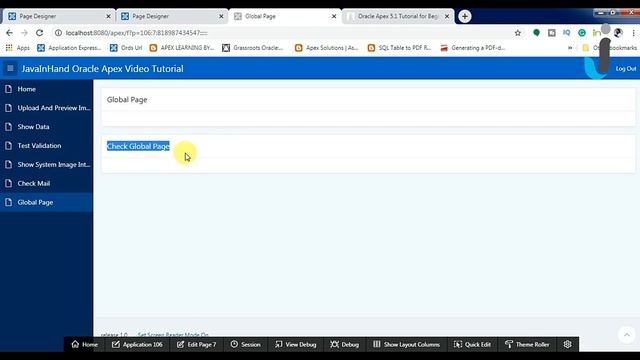Click the Check Global Page text

(x=138, y=146)
